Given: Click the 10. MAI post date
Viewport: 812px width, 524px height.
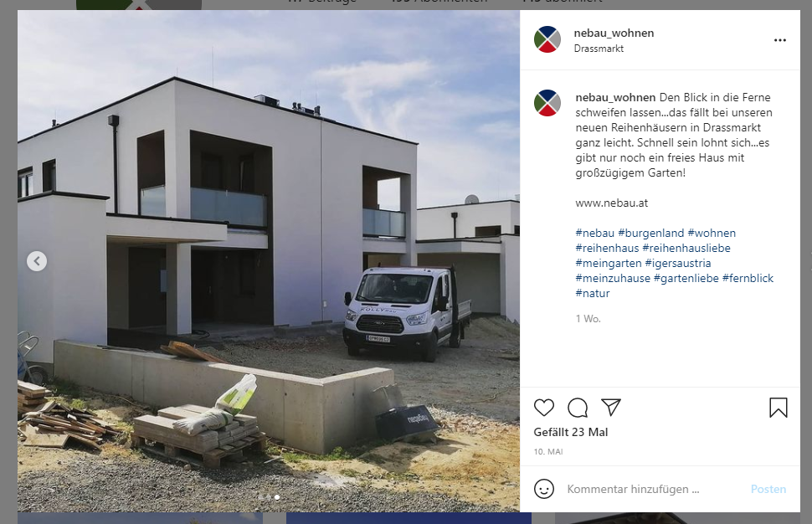Looking at the screenshot, I should (x=548, y=451).
